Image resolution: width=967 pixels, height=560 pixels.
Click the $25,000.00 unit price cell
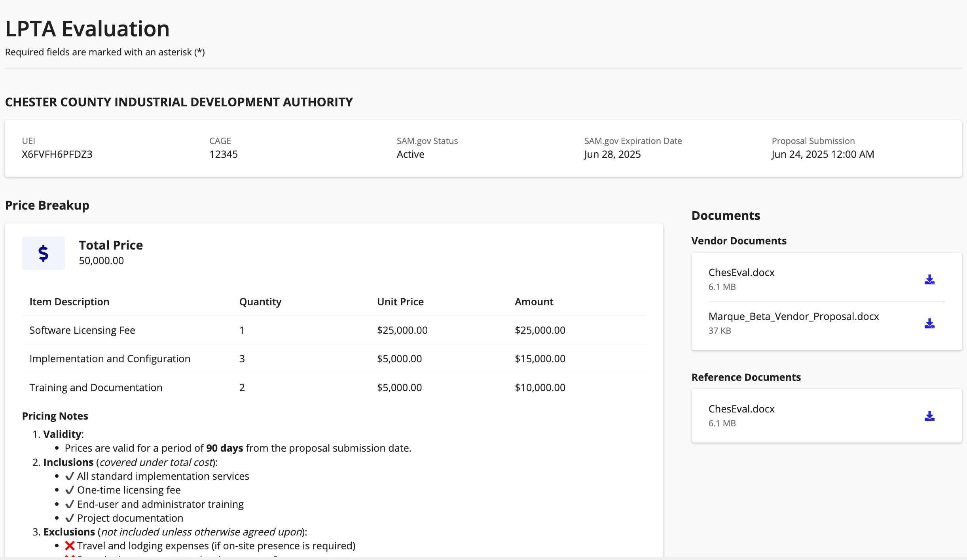coord(402,330)
